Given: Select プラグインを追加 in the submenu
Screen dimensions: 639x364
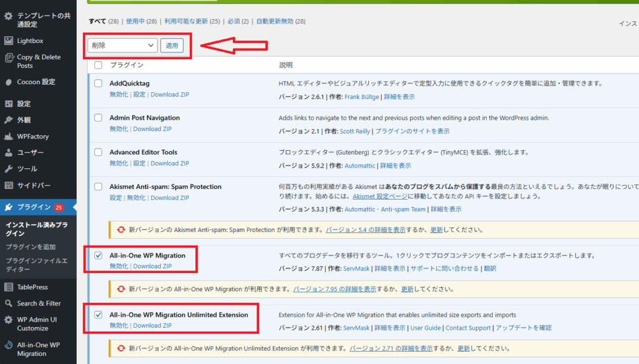Looking at the screenshot, I should point(31,247).
